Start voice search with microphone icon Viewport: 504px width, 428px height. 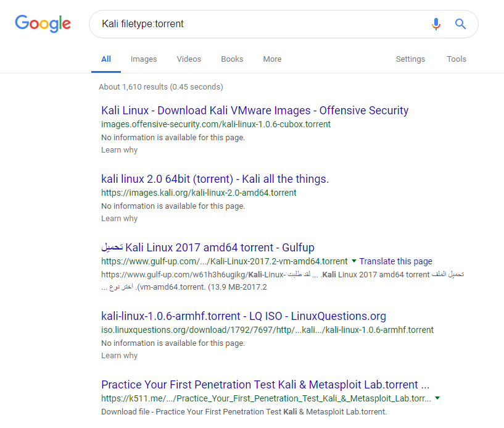click(436, 24)
